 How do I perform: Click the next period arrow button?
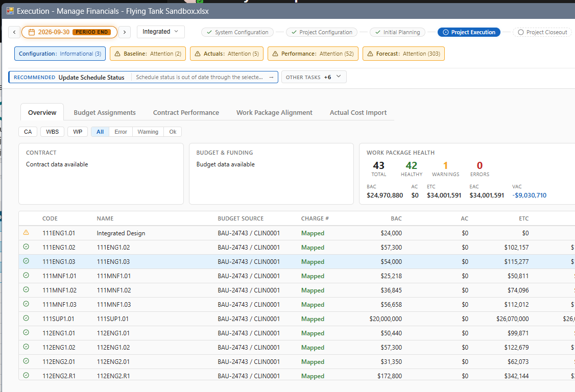tap(125, 32)
